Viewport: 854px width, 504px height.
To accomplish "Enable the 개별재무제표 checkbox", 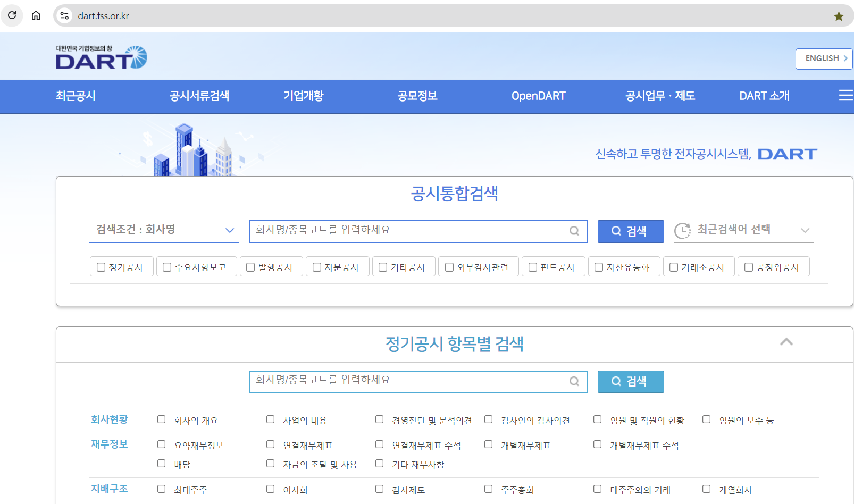I will (x=489, y=444).
